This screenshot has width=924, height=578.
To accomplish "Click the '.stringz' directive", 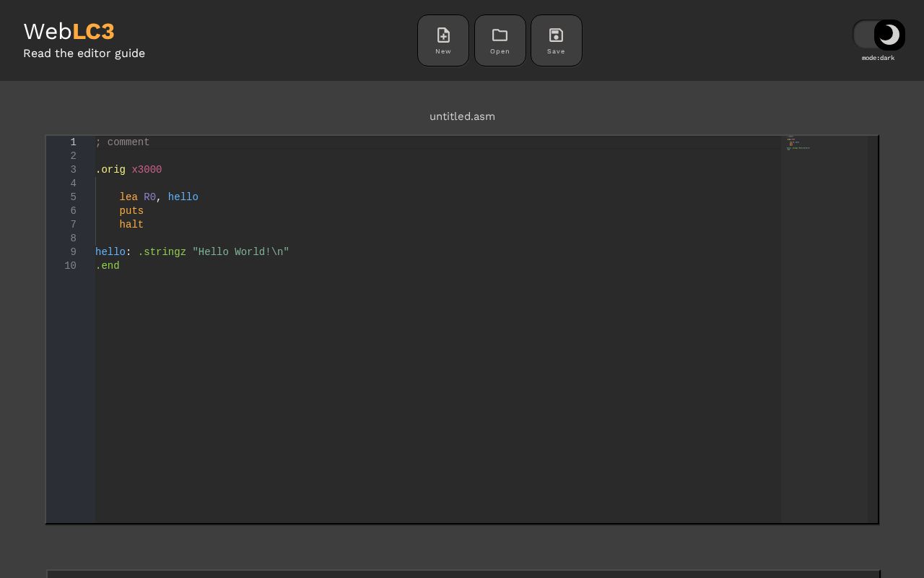I will pyautogui.click(x=162, y=252).
